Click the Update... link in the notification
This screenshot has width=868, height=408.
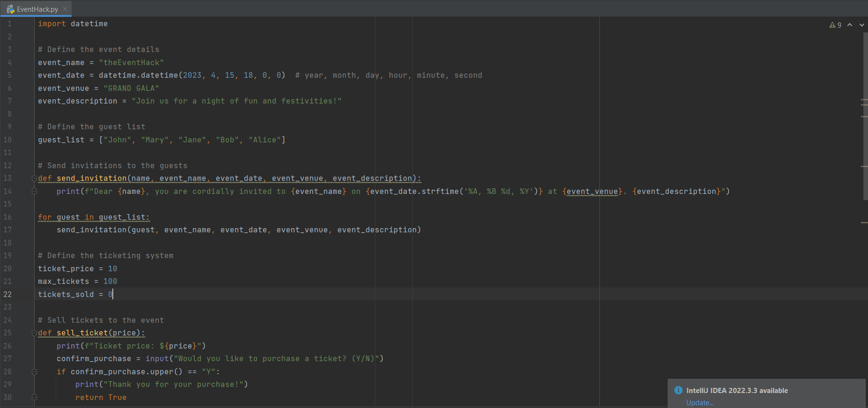(x=700, y=403)
